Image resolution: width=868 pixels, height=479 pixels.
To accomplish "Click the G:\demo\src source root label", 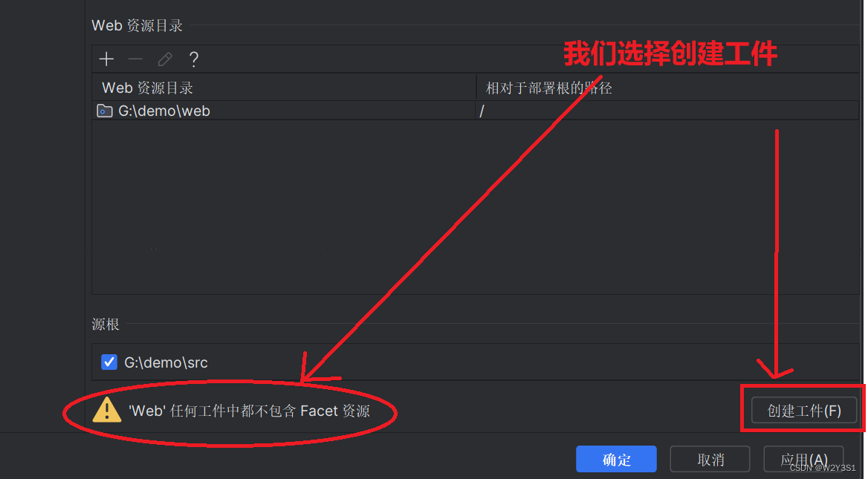I will tap(166, 362).
